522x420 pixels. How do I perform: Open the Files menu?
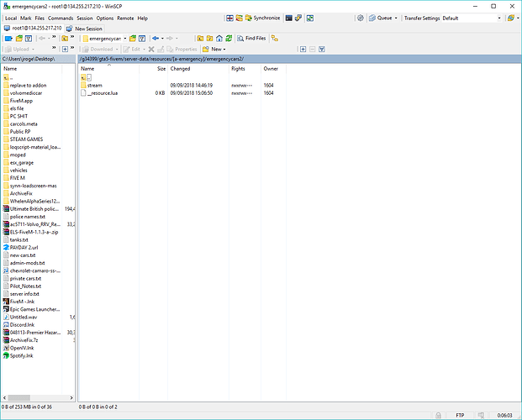40,18
